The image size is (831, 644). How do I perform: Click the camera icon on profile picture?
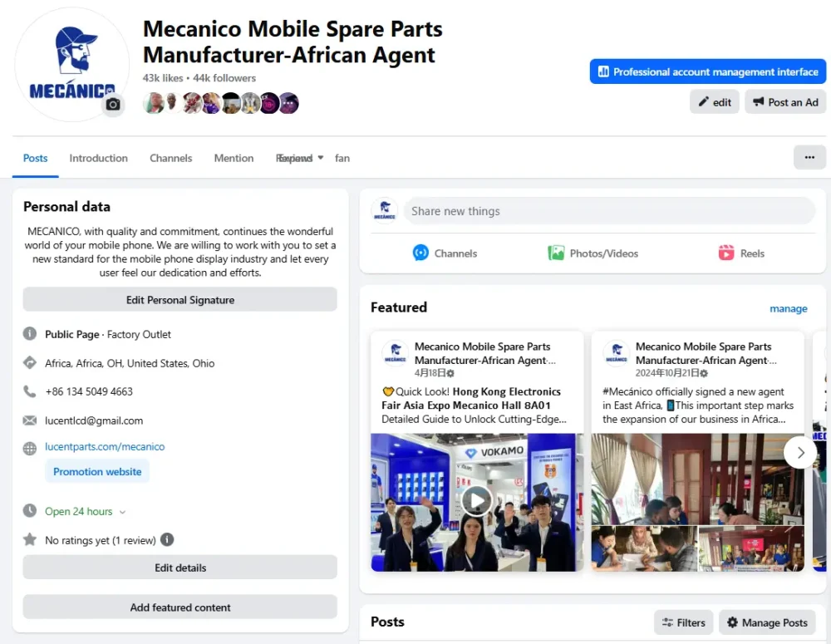coord(113,104)
